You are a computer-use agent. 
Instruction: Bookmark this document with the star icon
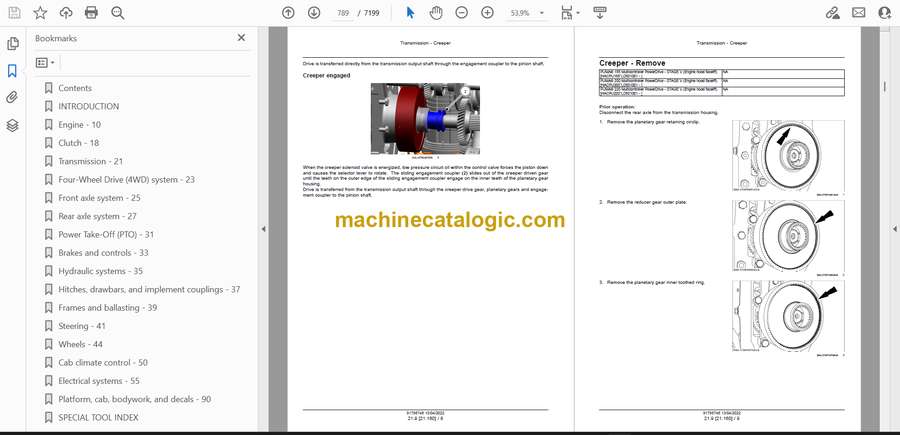point(40,13)
